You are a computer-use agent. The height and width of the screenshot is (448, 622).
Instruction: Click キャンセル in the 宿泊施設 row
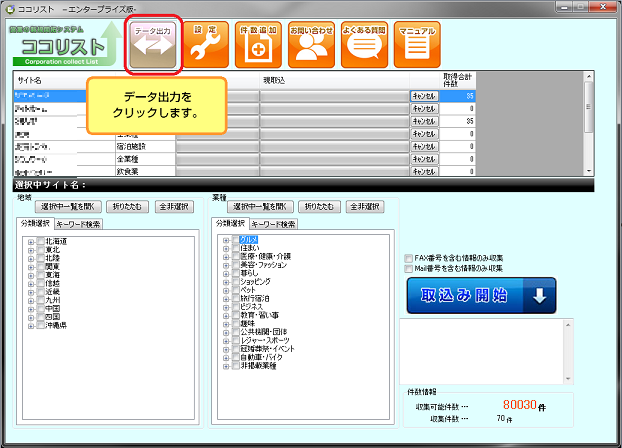tap(424, 145)
